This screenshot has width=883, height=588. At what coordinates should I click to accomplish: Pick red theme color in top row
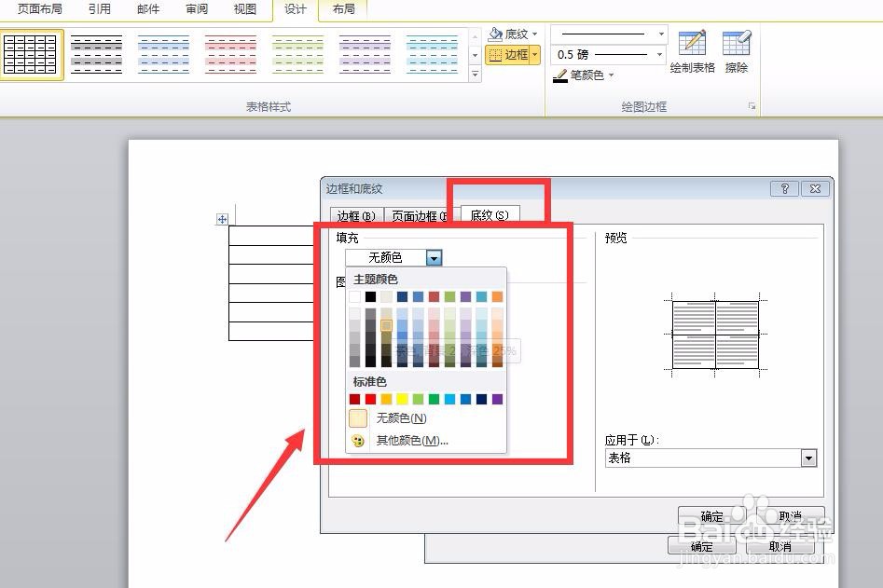pyautogui.click(x=434, y=296)
